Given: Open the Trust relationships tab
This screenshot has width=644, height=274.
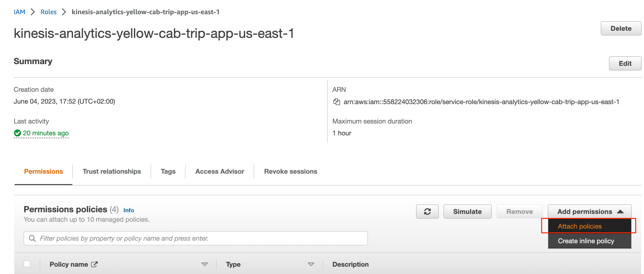Looking at the screenshot, I should [x=112, y=171].
